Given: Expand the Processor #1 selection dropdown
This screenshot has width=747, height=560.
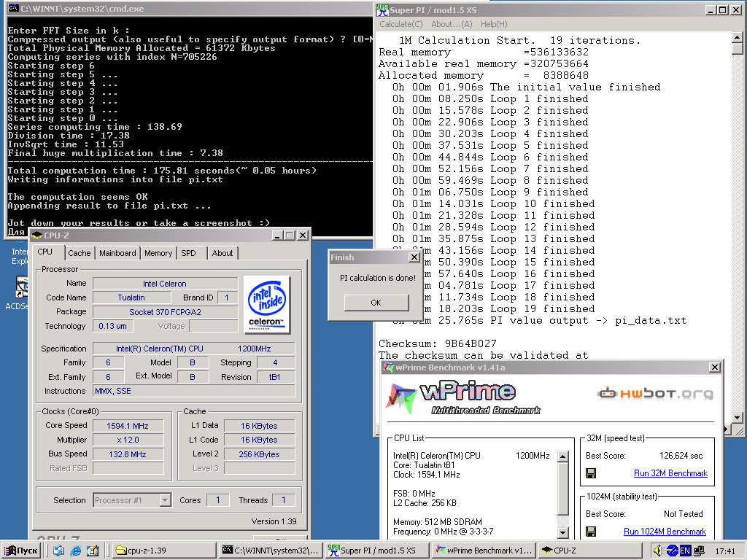Looking at the screenshot, I should (x=166, y=500).
